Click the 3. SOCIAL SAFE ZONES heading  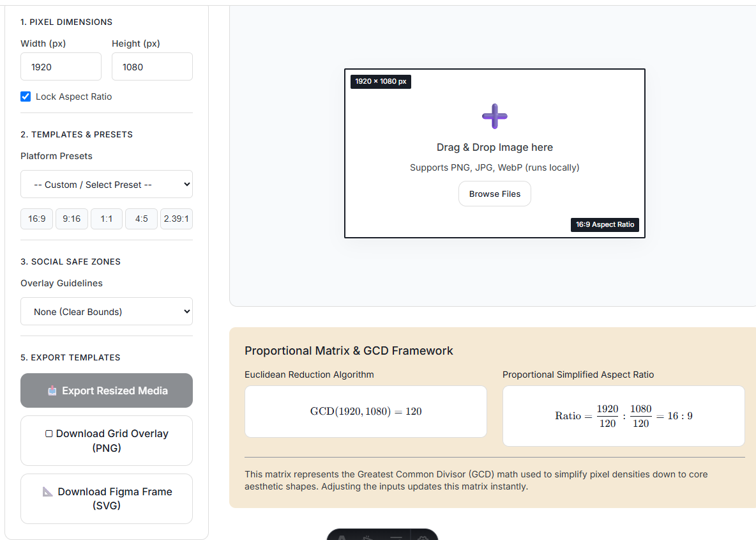tap(70, 261)
